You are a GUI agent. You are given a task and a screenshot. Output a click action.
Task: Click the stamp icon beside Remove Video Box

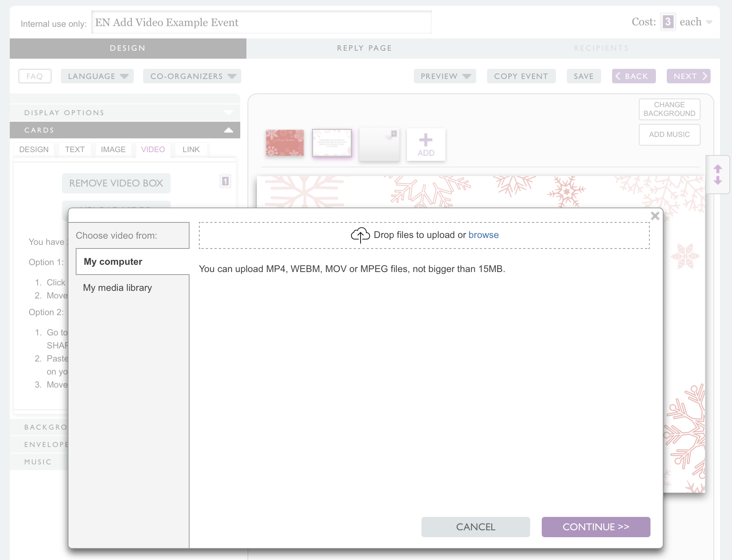point(225,181)
